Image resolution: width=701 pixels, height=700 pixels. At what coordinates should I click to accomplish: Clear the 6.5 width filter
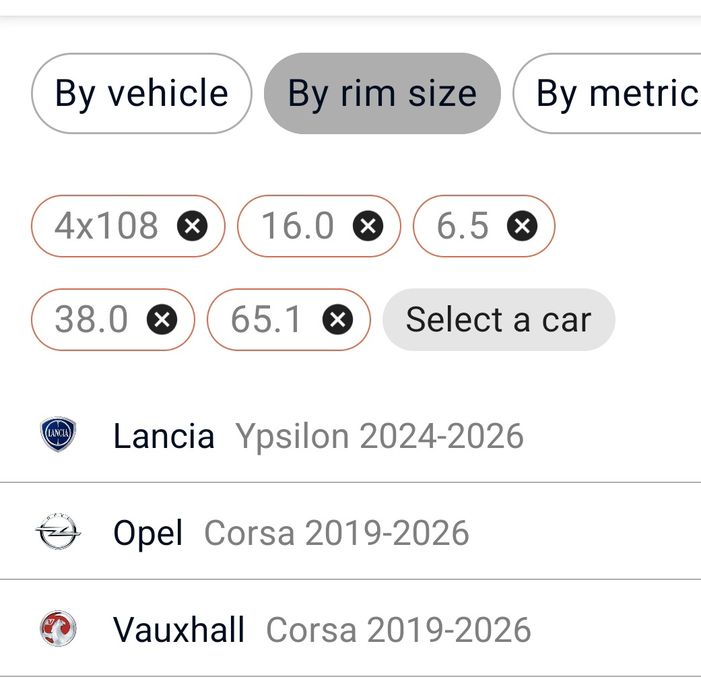click(x=522, y=226)
